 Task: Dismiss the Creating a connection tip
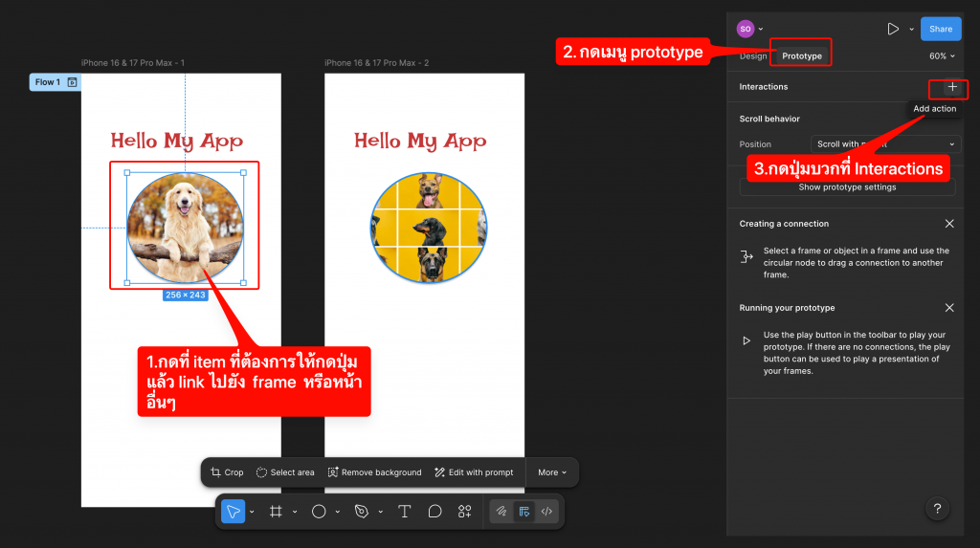click(x=949, y=224)
